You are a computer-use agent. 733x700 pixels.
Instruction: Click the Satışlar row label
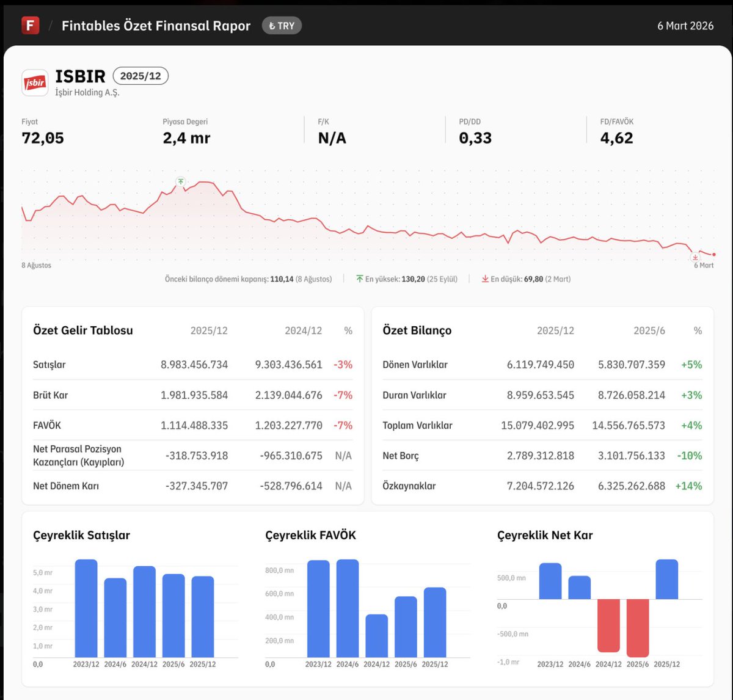49,365
